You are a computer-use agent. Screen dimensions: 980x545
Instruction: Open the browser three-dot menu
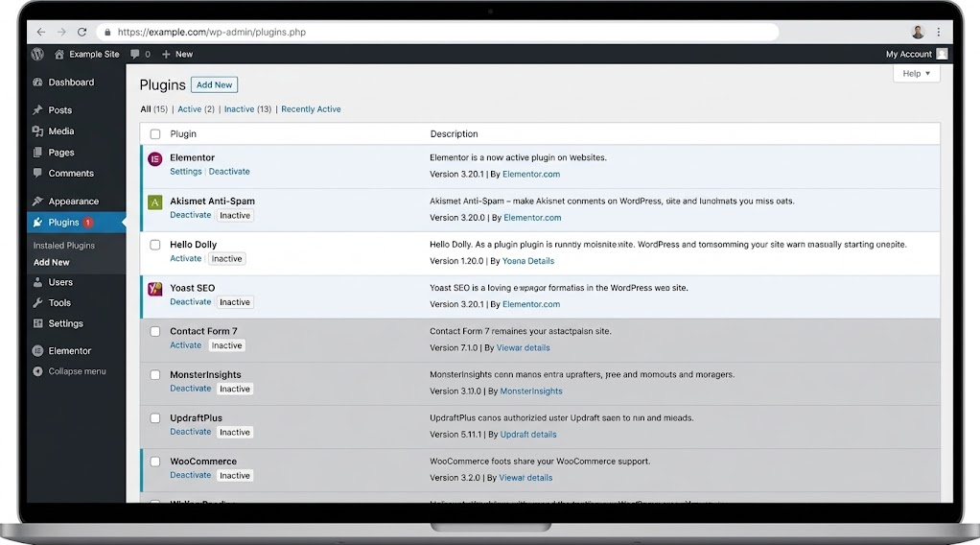[x=938, y=32]
